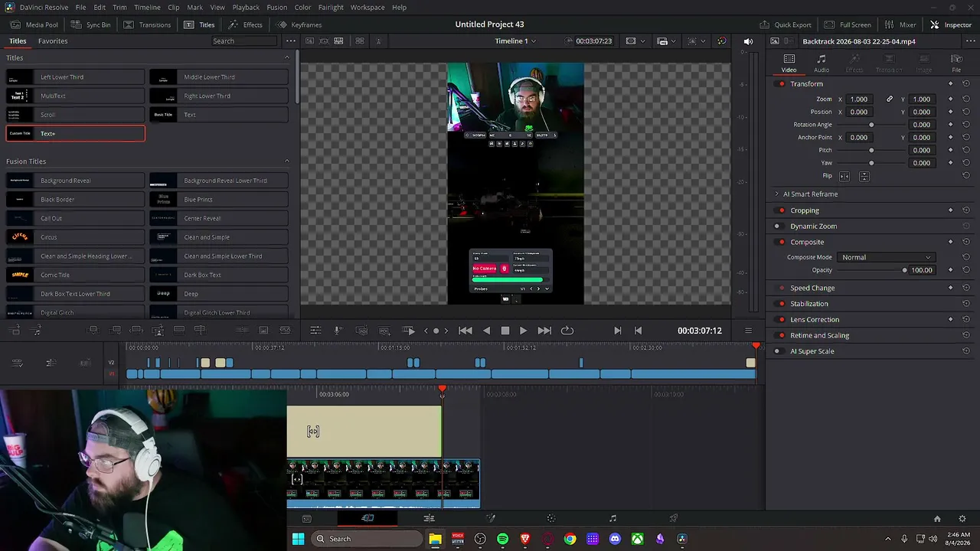The width and height of the screenshot is (980, 551).
Task: Expand the AI Smart Reframe section
Action: pos(776,194)
